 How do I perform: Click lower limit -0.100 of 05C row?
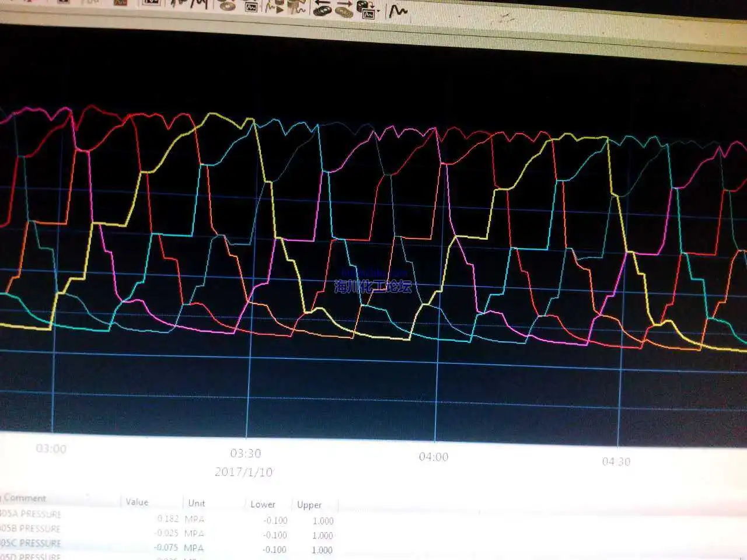pos(274,549)
